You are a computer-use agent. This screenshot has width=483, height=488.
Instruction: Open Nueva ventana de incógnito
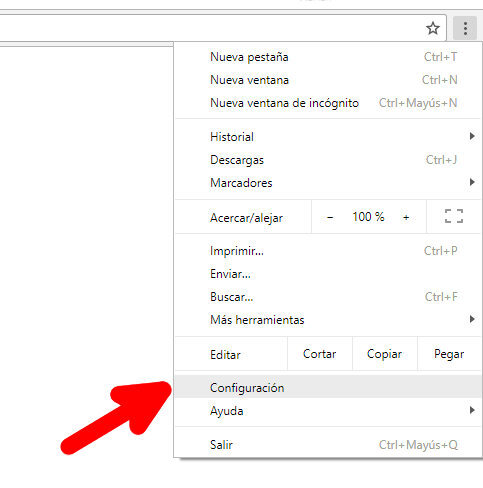[x=328, y=103]
